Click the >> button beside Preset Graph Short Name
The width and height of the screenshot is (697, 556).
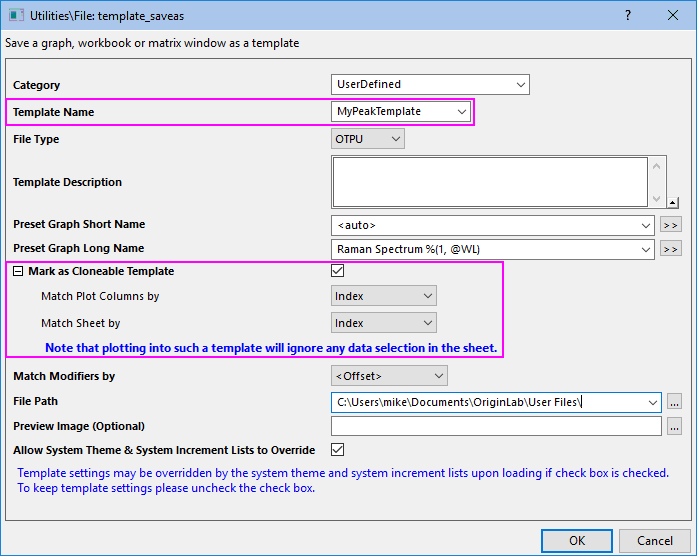[671, 225]
